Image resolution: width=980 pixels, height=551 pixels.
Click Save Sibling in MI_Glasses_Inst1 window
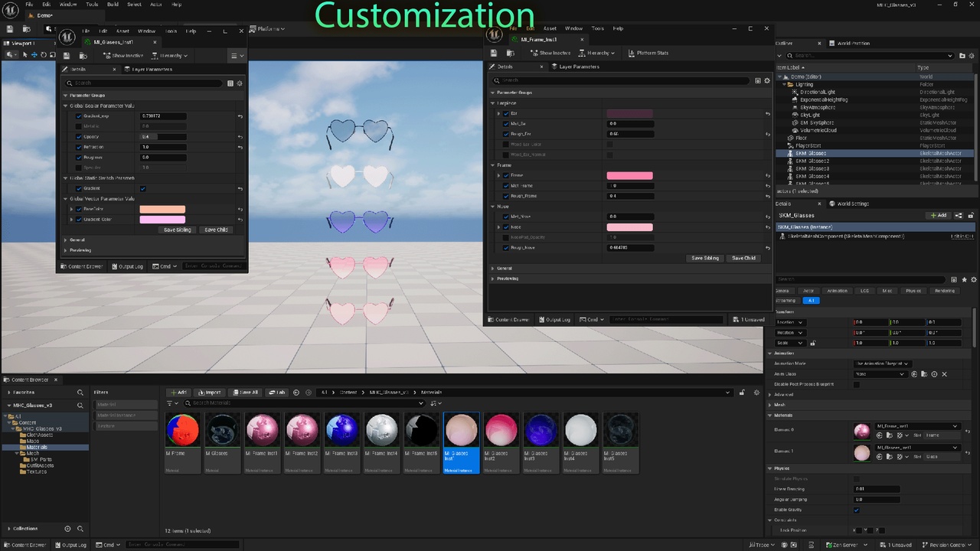[x=178, y=230]
